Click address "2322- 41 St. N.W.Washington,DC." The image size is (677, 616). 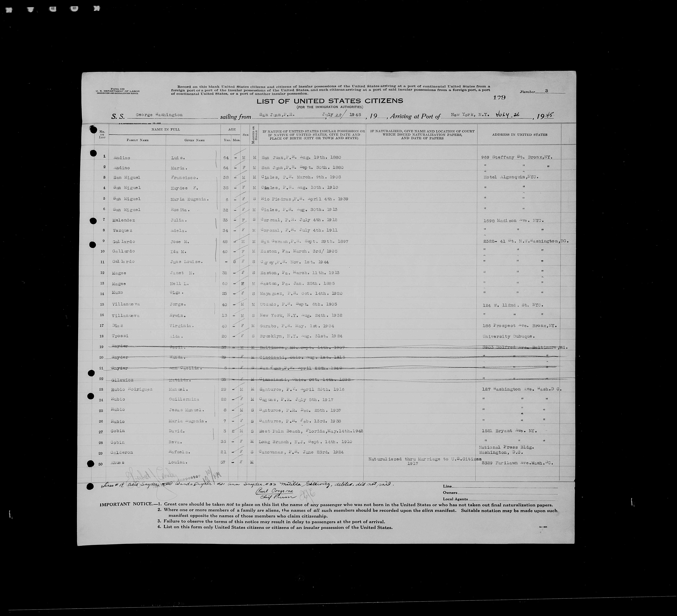[526, 241]
